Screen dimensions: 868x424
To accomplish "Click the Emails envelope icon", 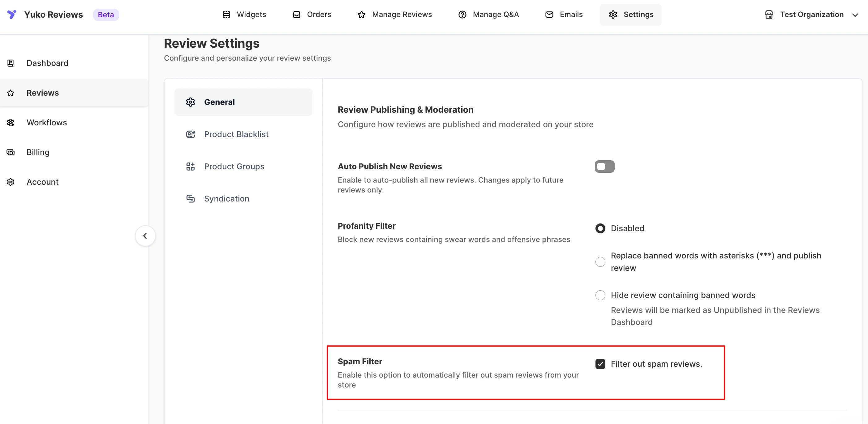I will 549,15.
